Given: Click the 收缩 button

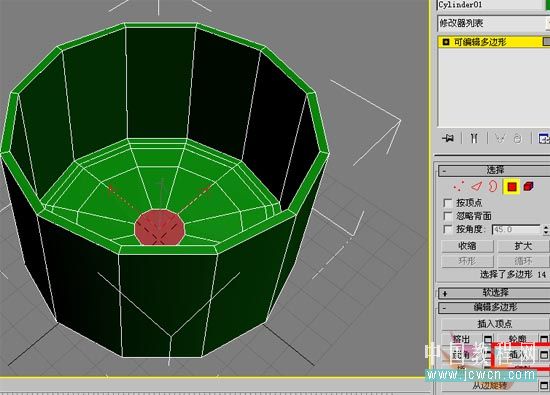Looking at the screenshot, I should click(x=467, y=246).
